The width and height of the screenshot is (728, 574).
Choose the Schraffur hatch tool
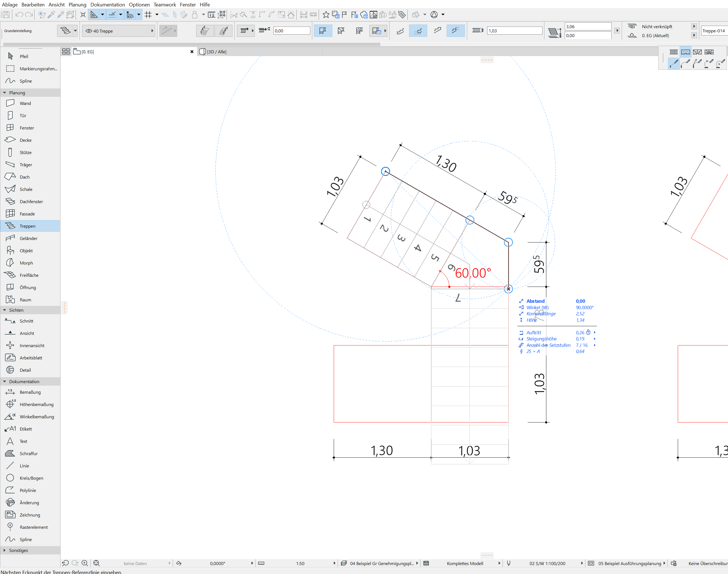point(28,453)
